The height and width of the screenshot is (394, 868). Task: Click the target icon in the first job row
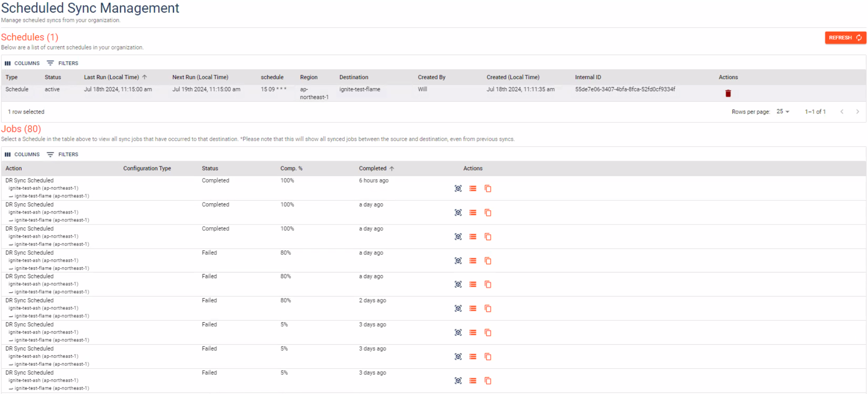pyautogui.click(x=458, y=188)
